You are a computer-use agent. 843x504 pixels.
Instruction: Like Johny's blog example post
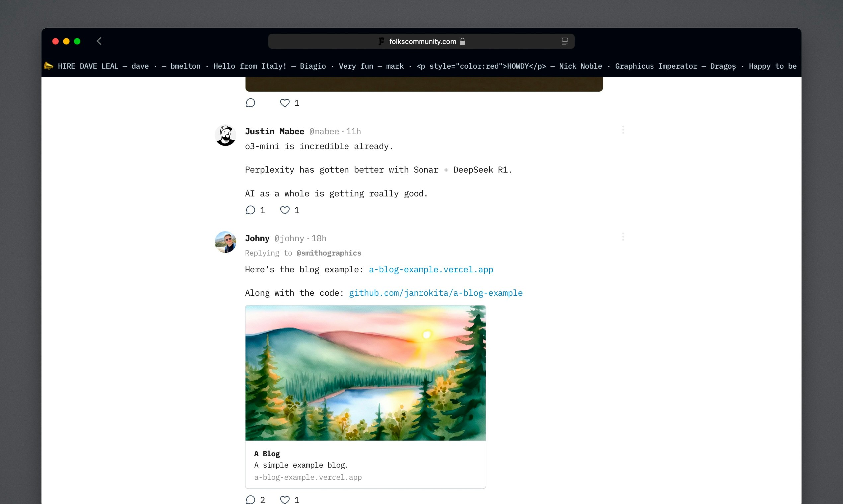click(x=285, y=500)
